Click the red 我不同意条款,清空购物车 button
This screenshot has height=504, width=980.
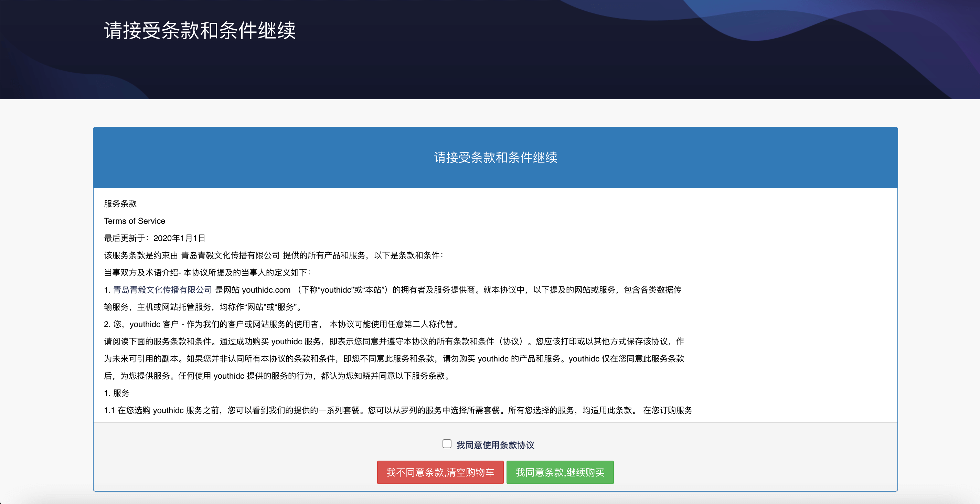point(440,472)
